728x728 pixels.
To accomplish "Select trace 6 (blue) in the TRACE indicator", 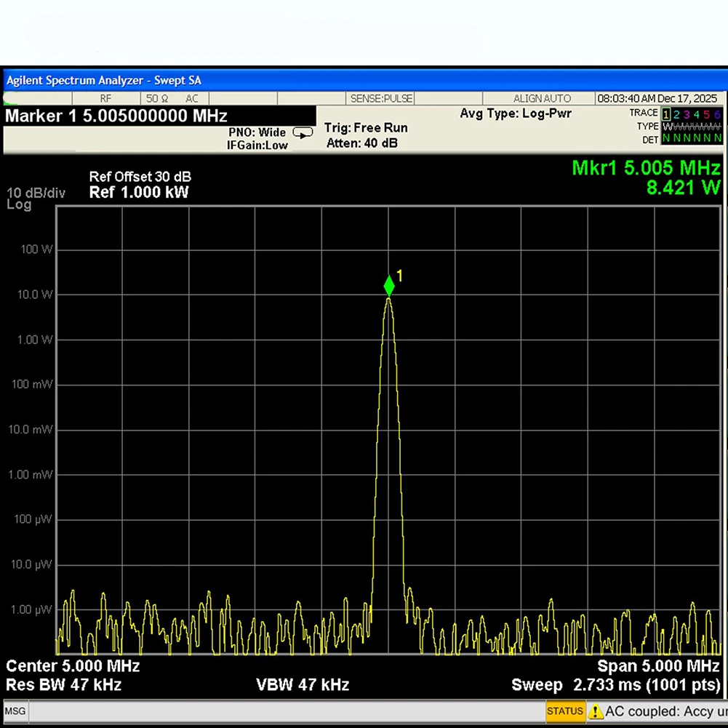I will pos(717,113).
